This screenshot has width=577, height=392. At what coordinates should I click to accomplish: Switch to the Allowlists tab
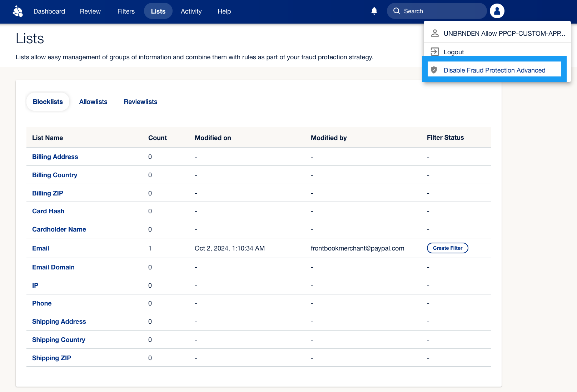click(93, 102)
